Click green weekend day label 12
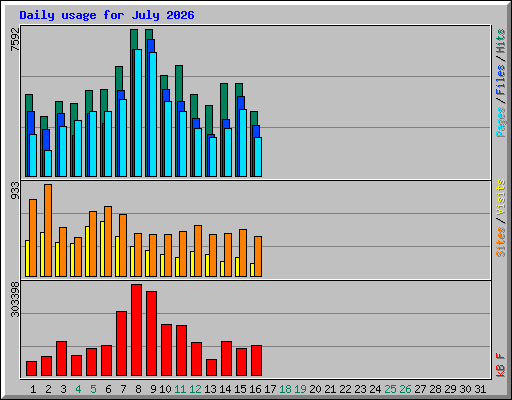This screenshot has height=400, width=512. [x=195, y=389]
